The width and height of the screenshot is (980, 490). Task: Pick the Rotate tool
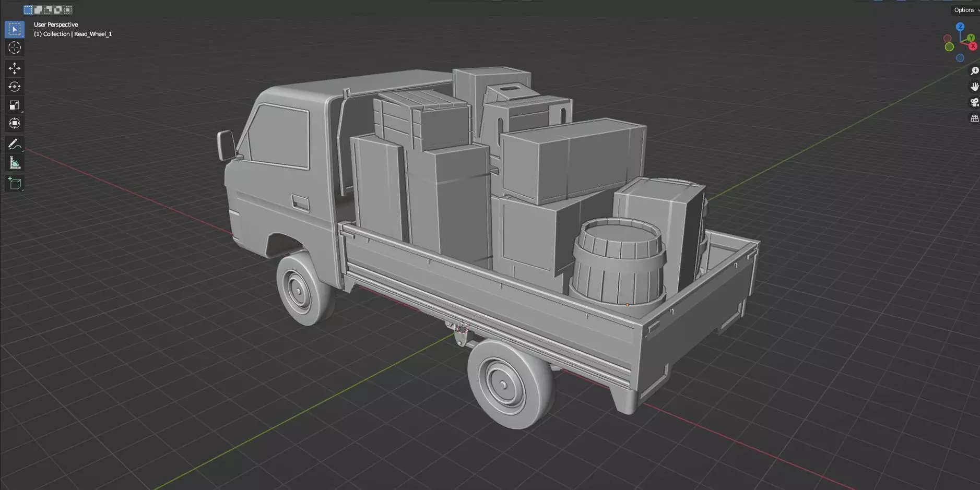[x=14, y=87]
